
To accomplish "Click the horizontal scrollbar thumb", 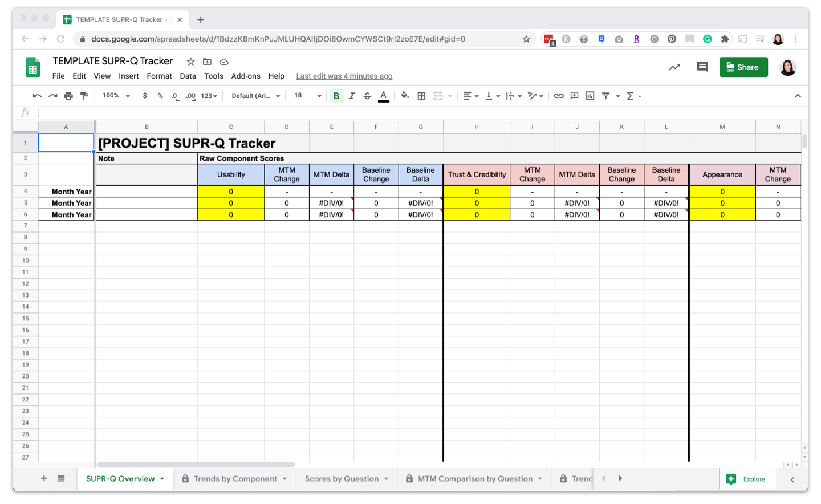I will pyautogui.click(x=196, y=465).
